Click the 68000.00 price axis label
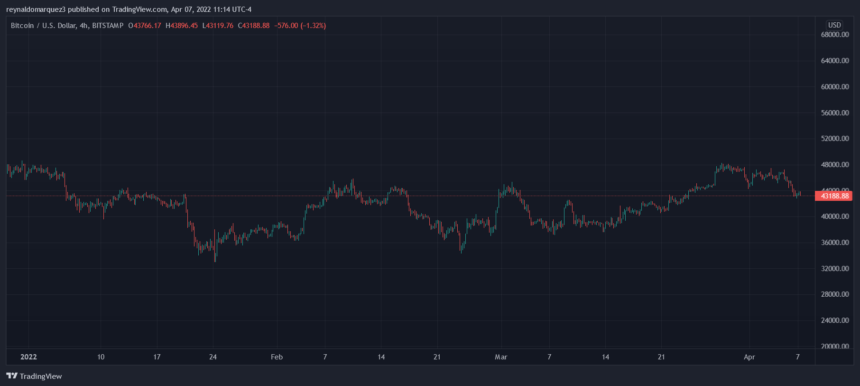The height and width of the screenshot is (386, 860). tap(835, 35)
